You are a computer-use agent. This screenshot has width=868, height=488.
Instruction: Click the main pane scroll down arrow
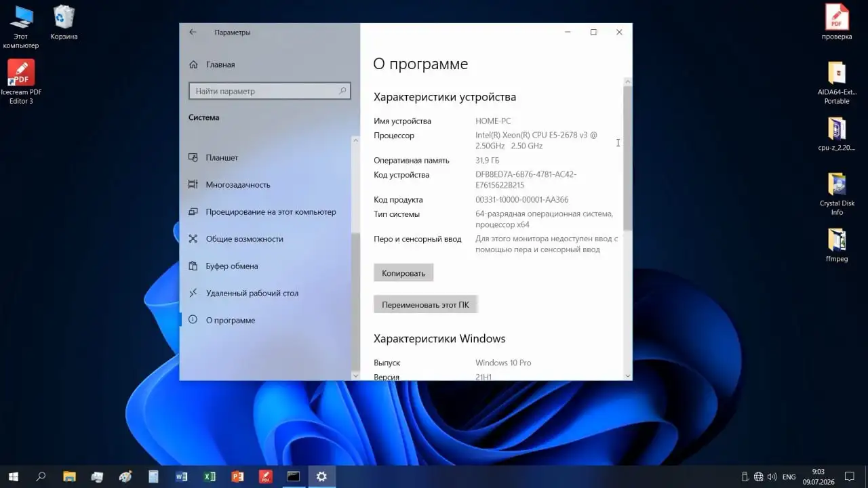[627, 375]
